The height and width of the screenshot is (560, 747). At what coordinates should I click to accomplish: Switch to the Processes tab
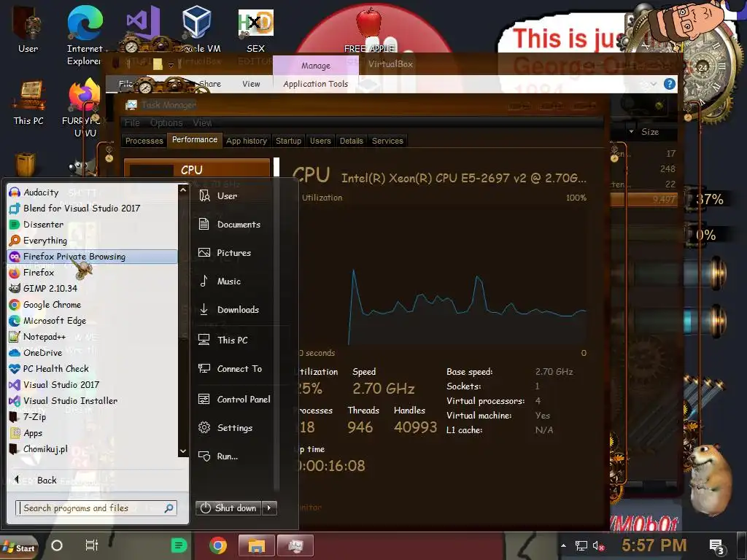[144, 141]
